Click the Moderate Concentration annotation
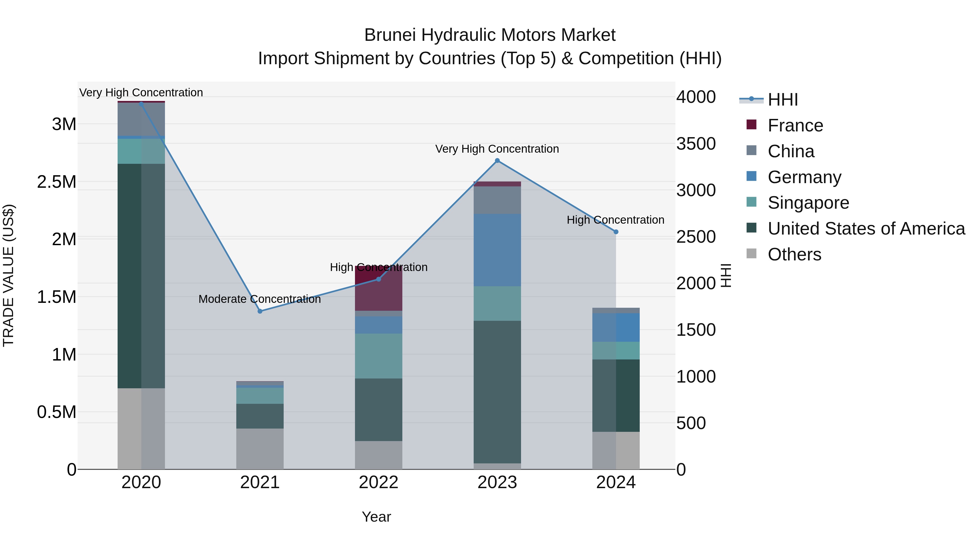980x551 pixels. 260,299
